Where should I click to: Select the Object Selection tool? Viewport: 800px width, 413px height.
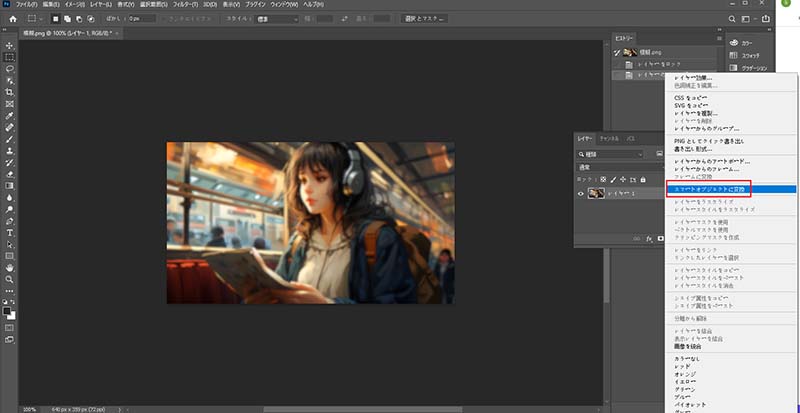point(9,81)
